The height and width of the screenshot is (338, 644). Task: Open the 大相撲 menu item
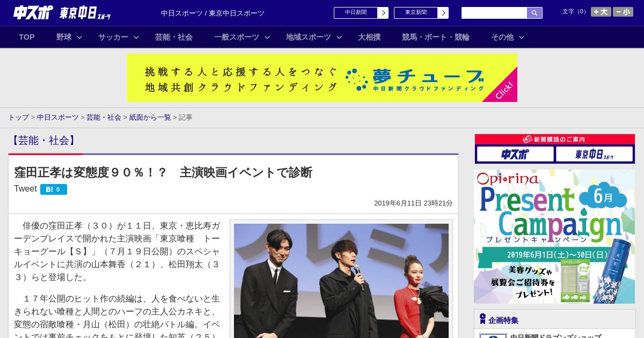(x=369, y=37)
